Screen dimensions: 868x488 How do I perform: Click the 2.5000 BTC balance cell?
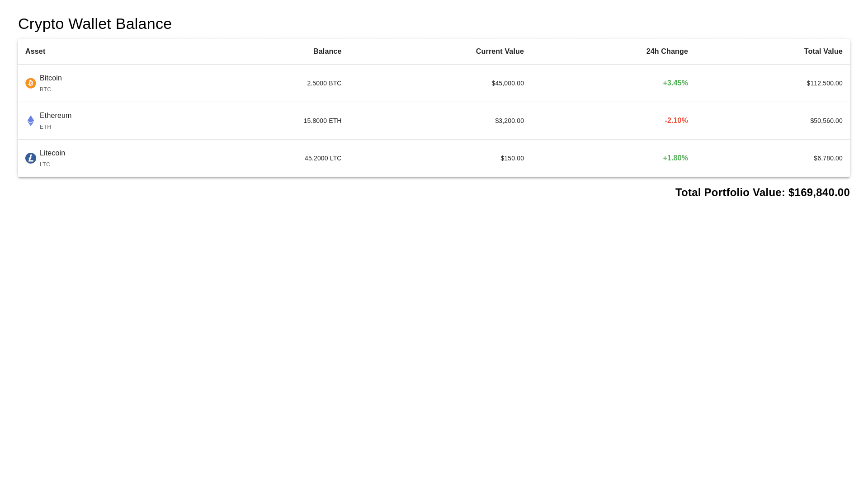[324, 83]
